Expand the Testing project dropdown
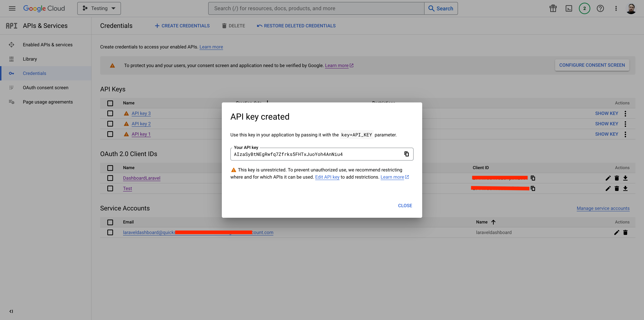 click(99, 8)
